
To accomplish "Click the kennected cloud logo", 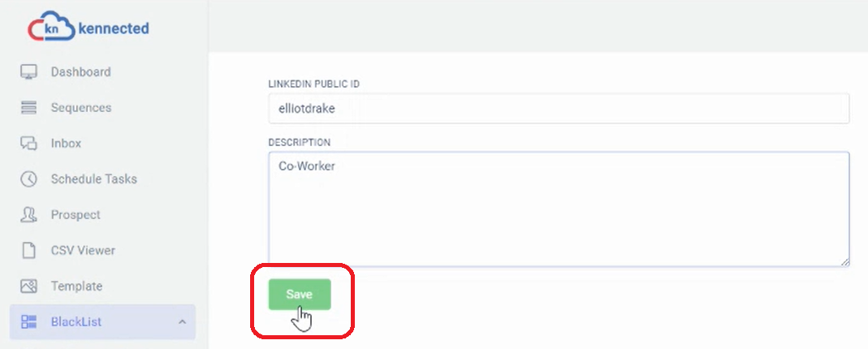I will click(88, 27).
